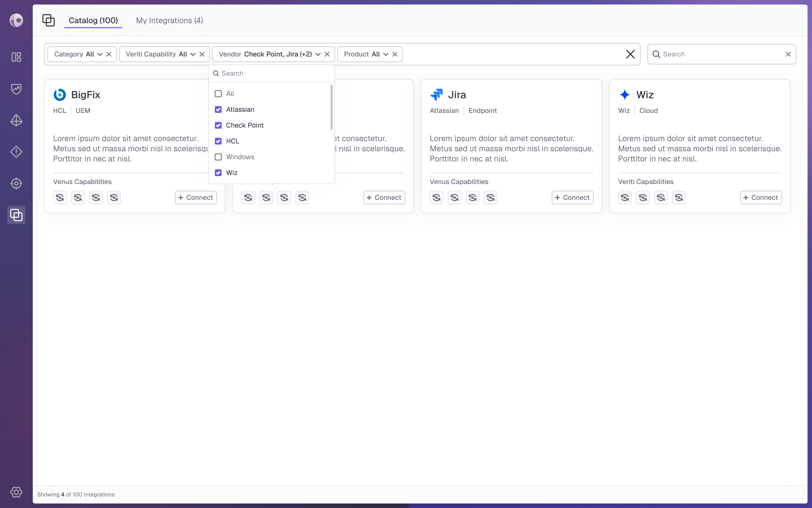Open settings gear in sidebar

point(16,492)
